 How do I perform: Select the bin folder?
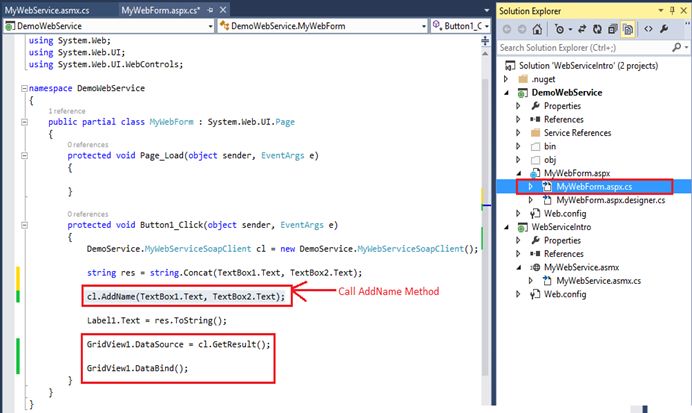point(550,146)
